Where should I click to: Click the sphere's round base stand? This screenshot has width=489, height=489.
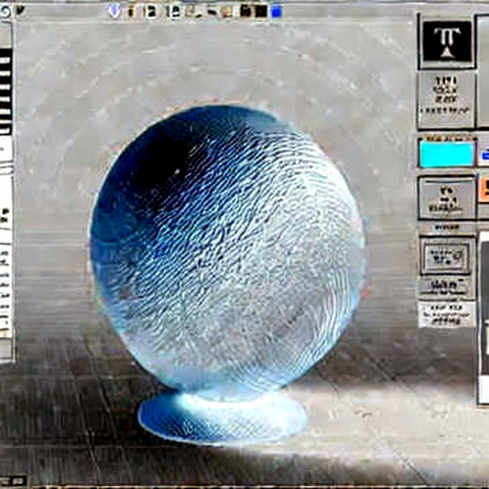point(223,417)
